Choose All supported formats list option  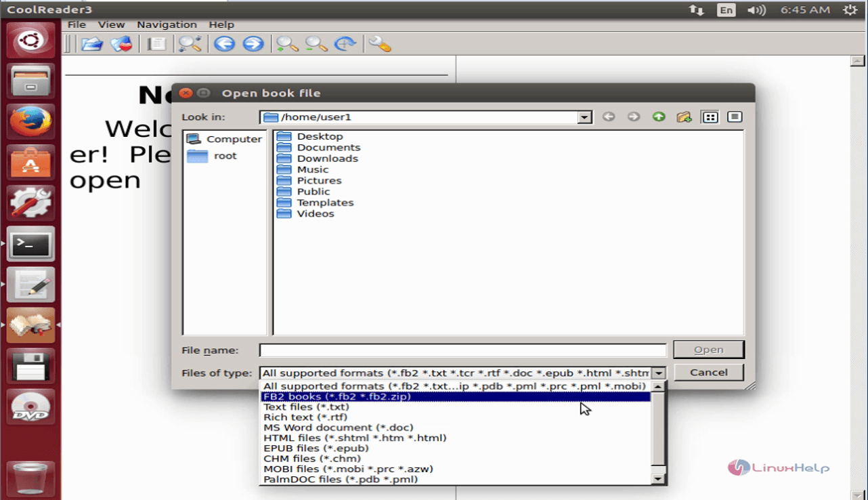coord(456,386)
